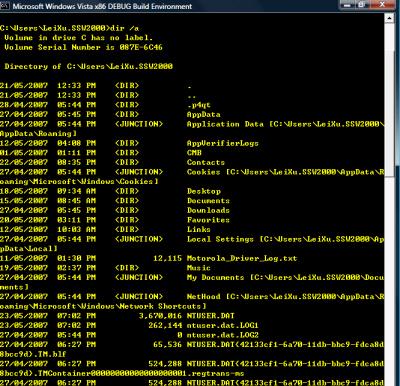Click the 'Music' directory name
This screenshot has height=386, width=400.
(x=199, y=268)
